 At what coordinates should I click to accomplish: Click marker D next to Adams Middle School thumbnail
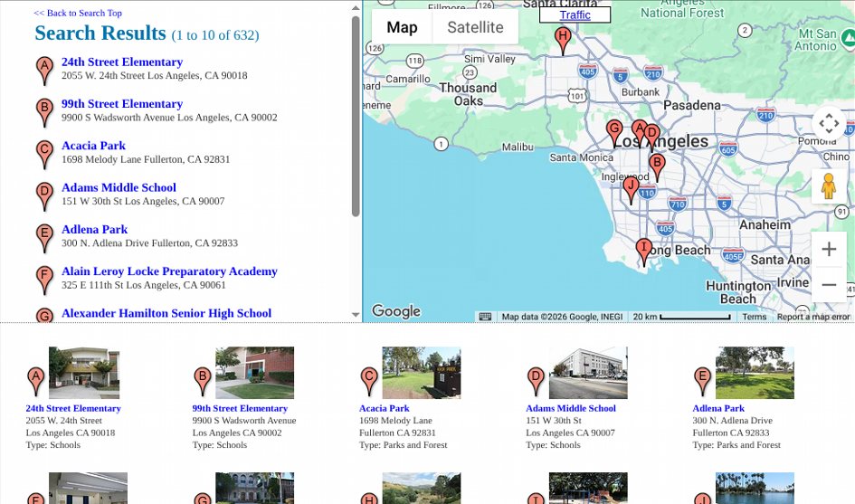pyautogui.click(x=536, y=381)
